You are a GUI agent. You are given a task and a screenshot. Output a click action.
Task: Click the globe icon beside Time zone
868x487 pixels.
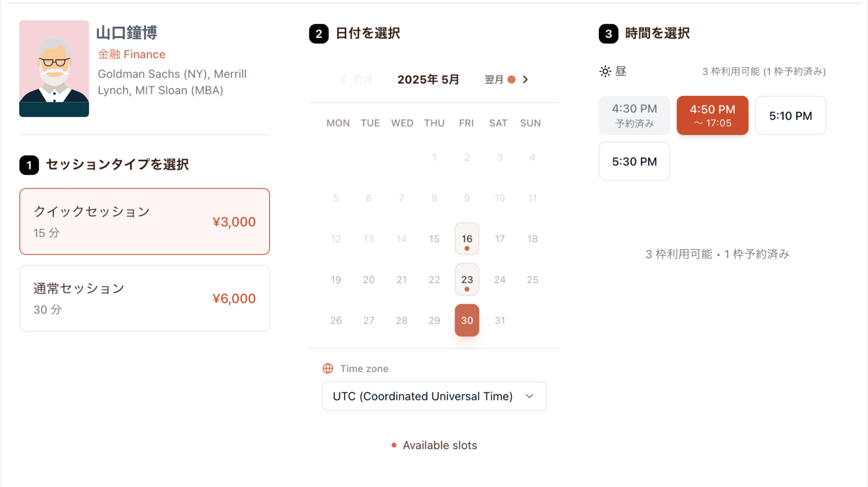pyautogui.click(x=328, y=368)
